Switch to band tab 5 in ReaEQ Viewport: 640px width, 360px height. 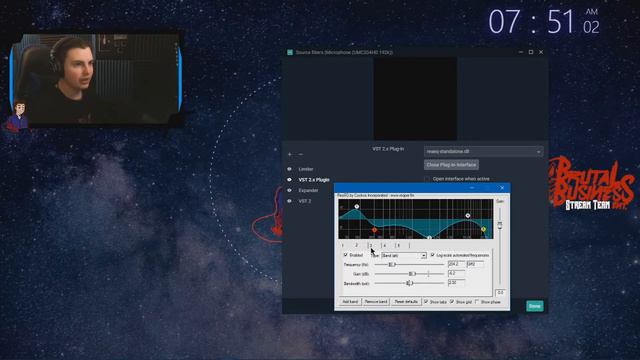pos(399,245)
